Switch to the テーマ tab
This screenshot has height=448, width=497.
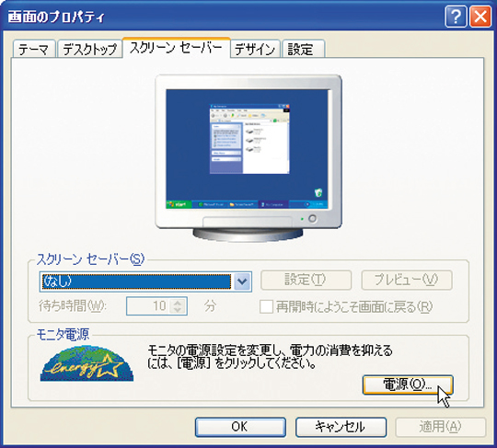pos(34,49)
